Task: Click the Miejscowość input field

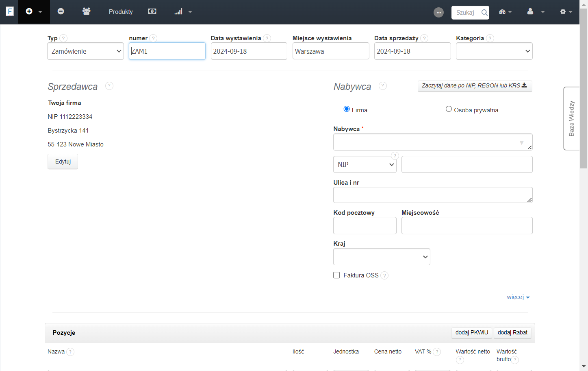Action: click(x=467, y=225)
